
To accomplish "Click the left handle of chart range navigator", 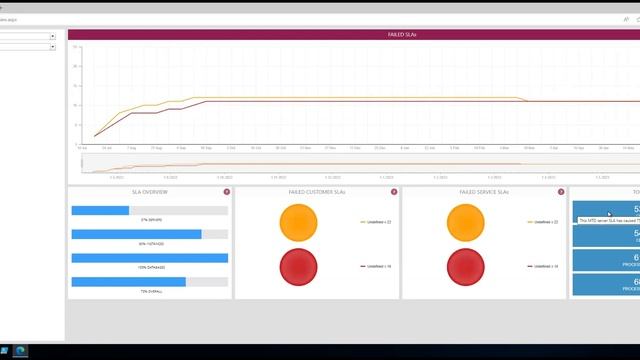I will [x=82, y=164].
